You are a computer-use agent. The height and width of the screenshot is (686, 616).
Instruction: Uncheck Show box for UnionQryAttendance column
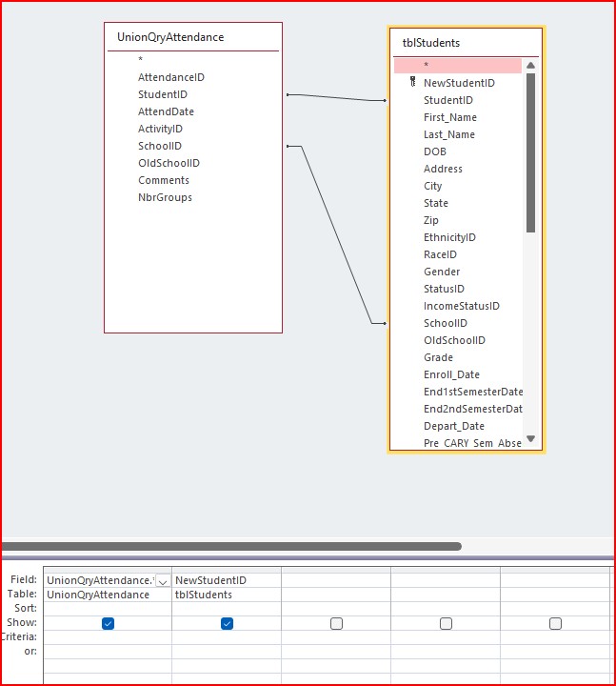108,623
